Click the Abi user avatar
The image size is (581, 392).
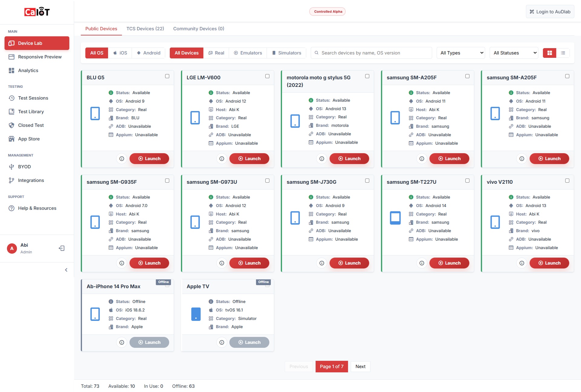[x=12, y=249]
